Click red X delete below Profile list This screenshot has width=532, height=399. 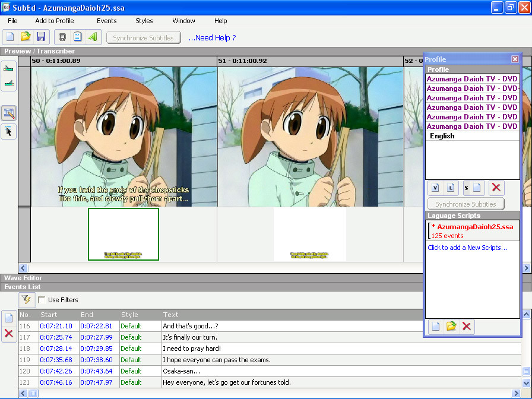(x=496, y=188)
